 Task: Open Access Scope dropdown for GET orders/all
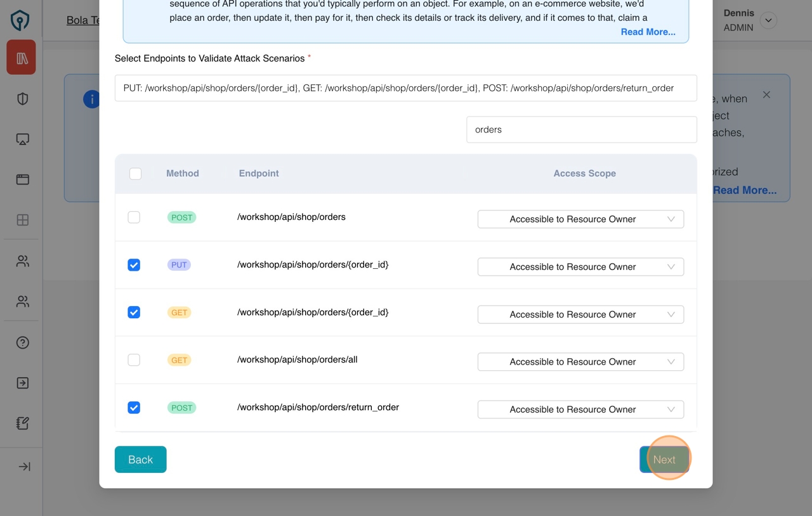pyautogui.click(x=580, y=361)
